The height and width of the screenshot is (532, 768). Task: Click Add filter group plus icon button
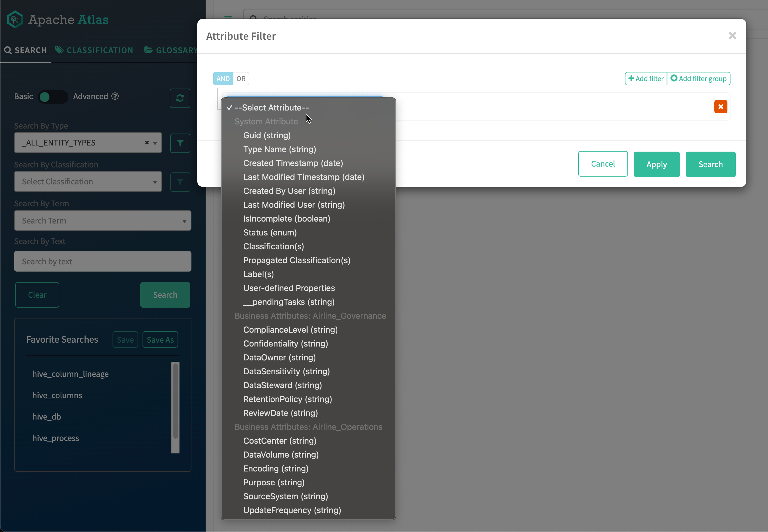(698, 79)
